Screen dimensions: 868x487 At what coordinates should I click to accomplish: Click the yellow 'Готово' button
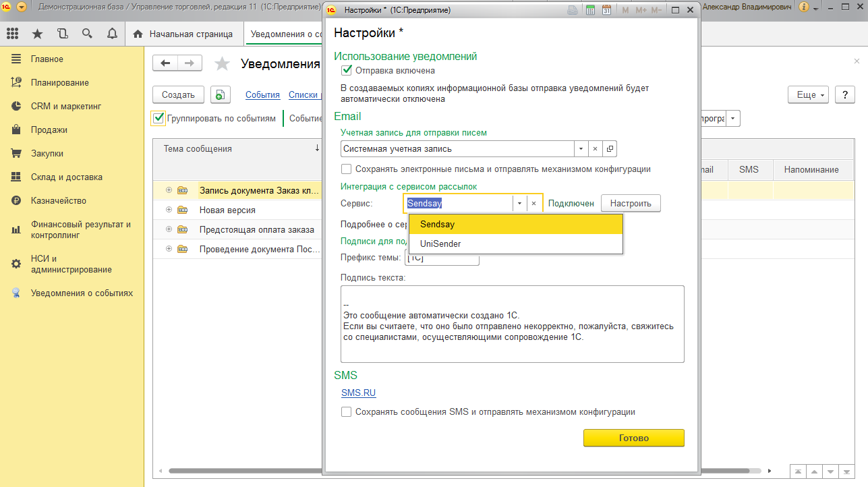pos(633,438)
